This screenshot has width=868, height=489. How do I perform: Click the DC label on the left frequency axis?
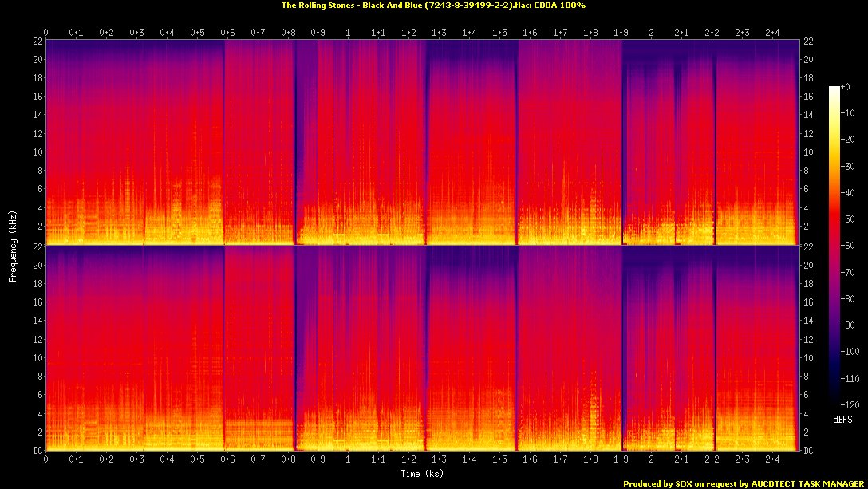35,451
